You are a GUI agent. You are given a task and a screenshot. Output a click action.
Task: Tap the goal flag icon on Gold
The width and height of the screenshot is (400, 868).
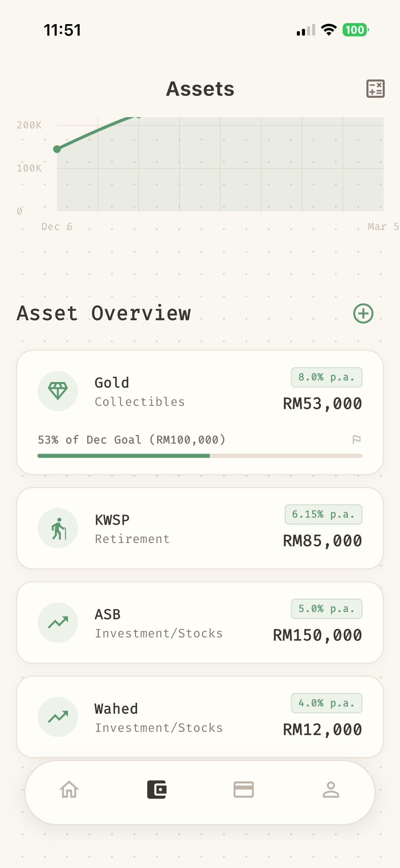[356, 439]
